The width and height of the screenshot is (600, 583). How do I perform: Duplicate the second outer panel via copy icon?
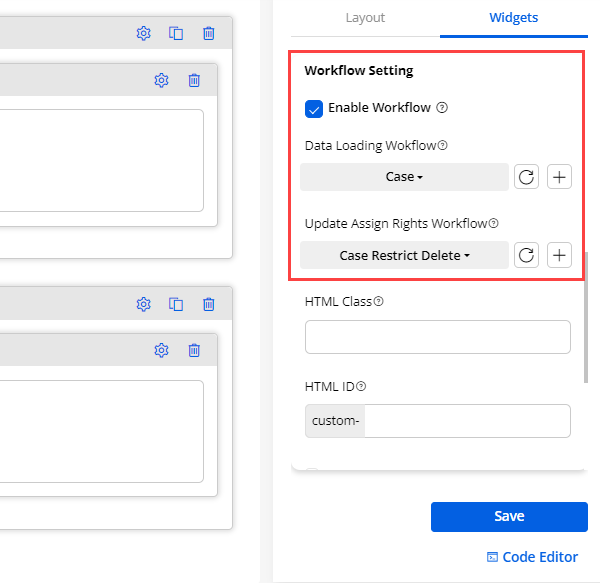click(176, 304)
